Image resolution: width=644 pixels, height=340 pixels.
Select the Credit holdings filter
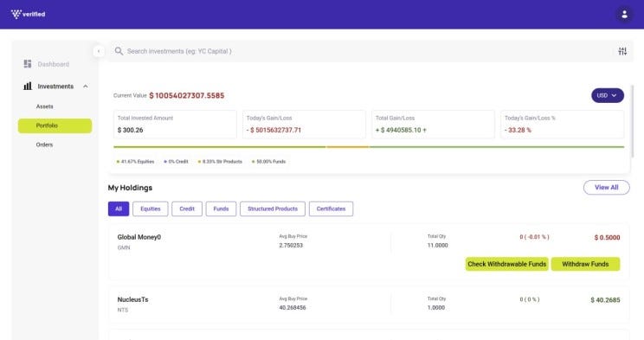click(187, 208)
